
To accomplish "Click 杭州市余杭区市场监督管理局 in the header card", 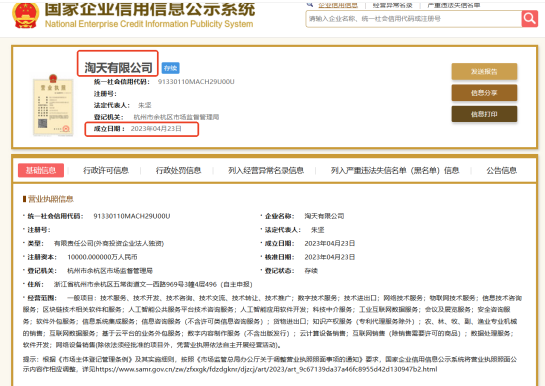I will pyautogui.click(x=176, y=117).
